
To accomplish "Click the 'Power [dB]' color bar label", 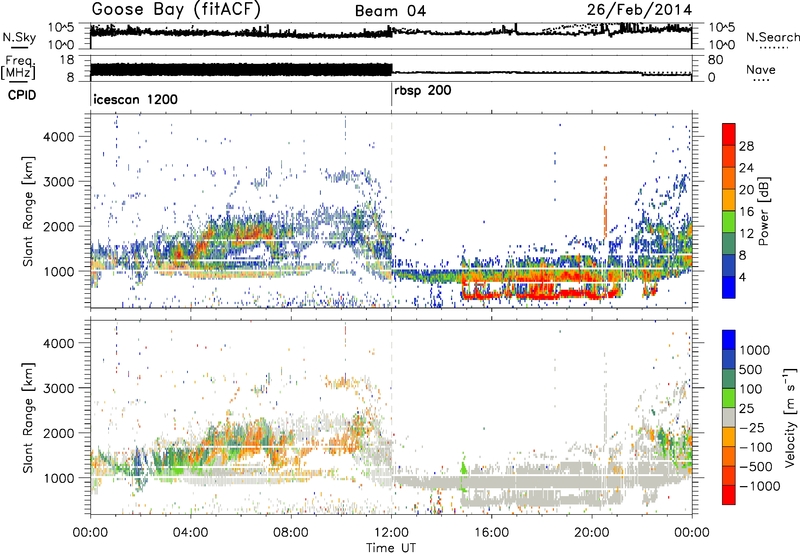I will coord(763,211).
